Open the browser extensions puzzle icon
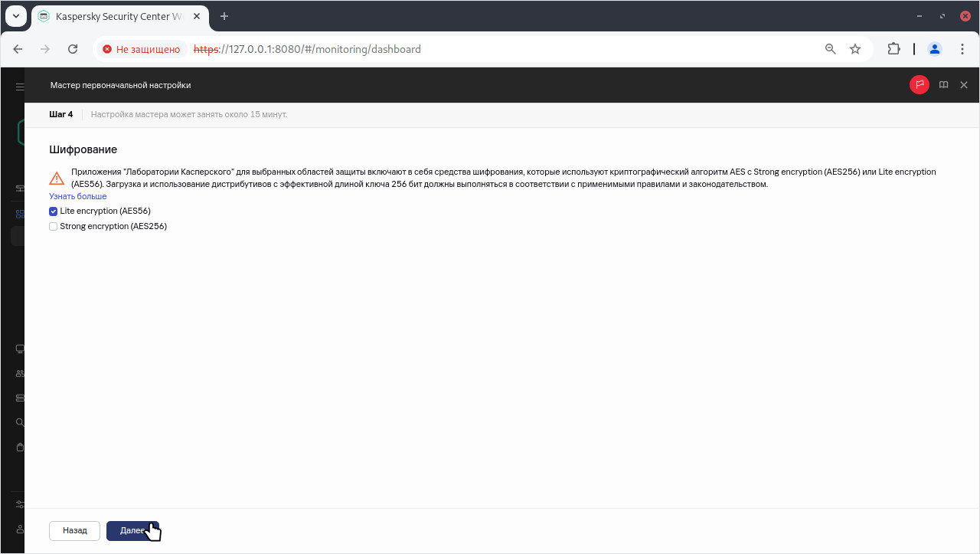 (x=893, y=49)
